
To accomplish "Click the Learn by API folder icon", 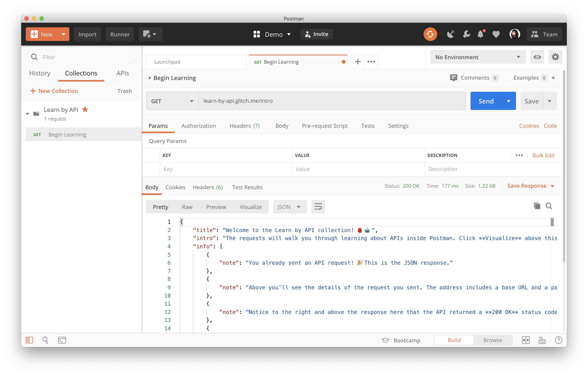I will pyautogui.click(x=36, y=113).
